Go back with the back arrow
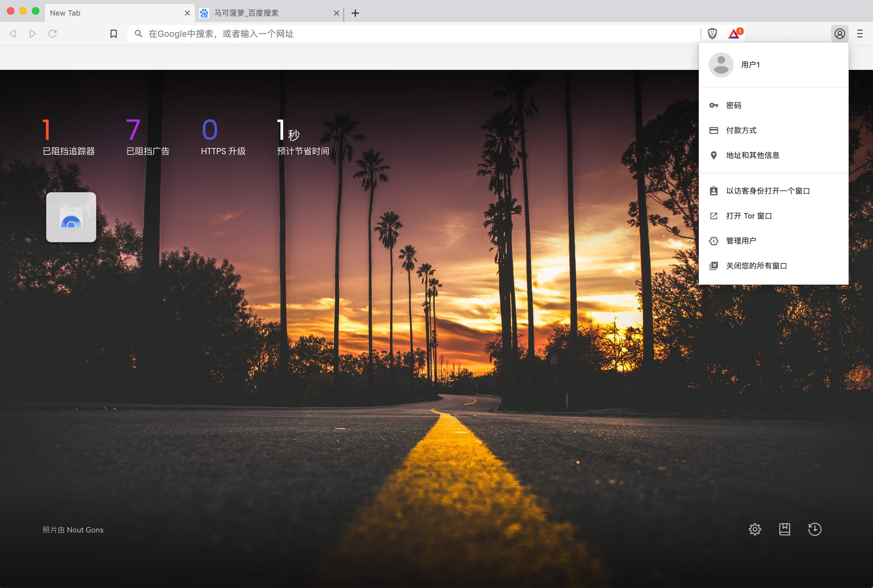Image resolution: width=873 pixels, height=588 pixels. [x=13, y=34]
